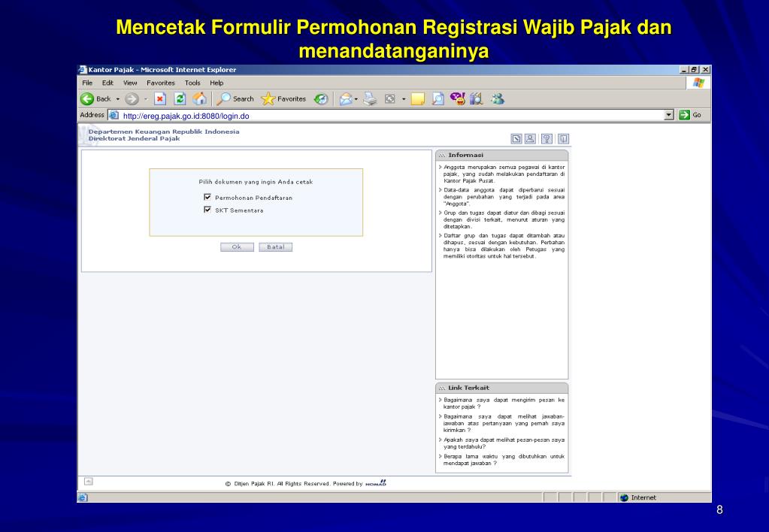This screenshot has width=769, height=532.
Task: Click the user profile icon in page header
Action: (x=530, y=139)
